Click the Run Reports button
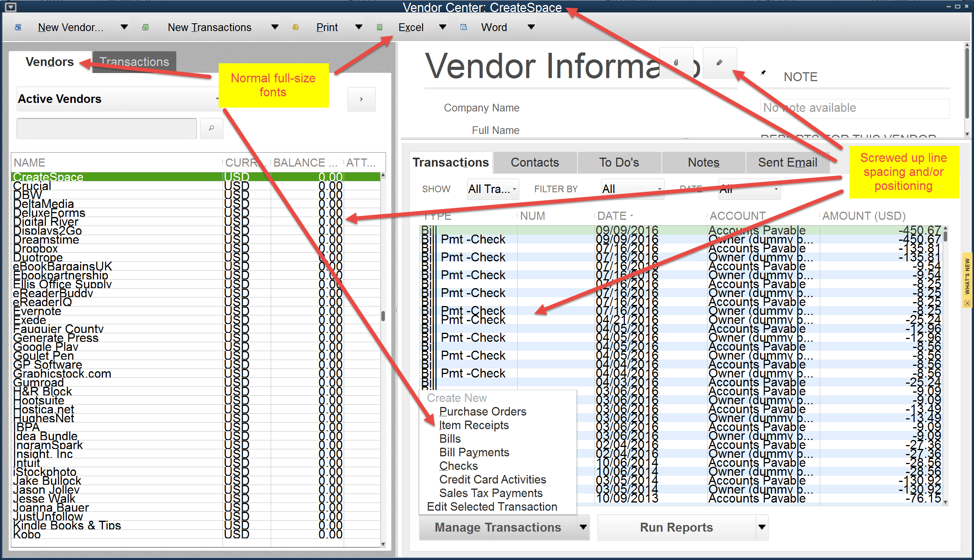This screenshot has height=560, width=974. click(x=676, y=527)
